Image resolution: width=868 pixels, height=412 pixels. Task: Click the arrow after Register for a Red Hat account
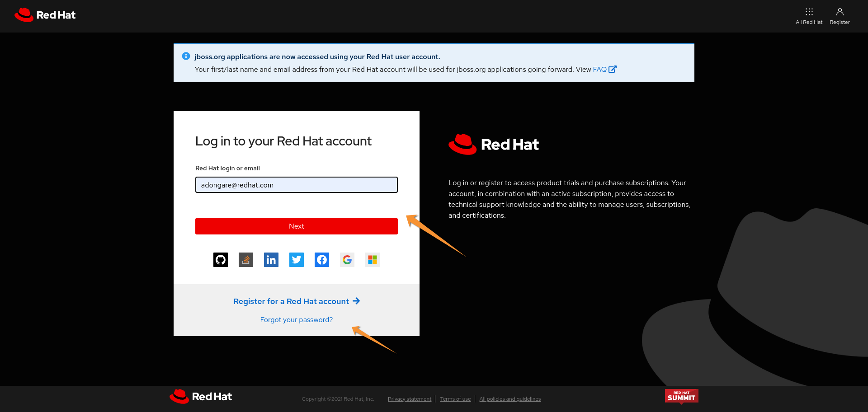(356, 301)
